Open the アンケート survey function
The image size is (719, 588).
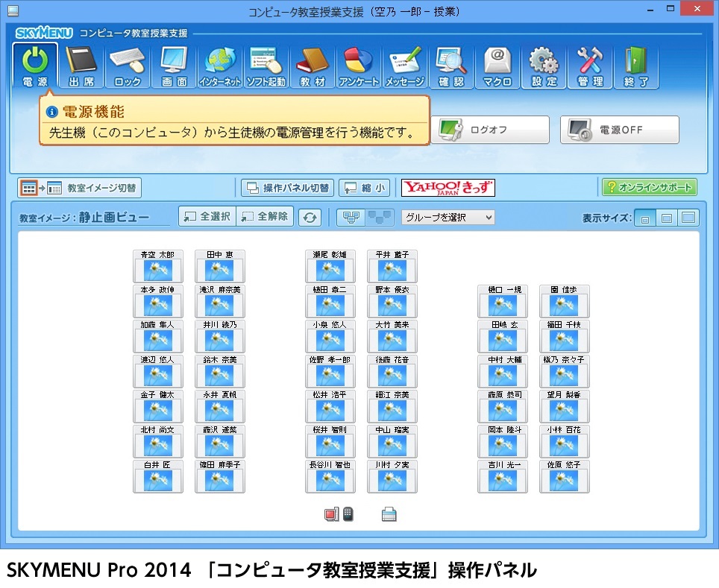tap(359, 66)
